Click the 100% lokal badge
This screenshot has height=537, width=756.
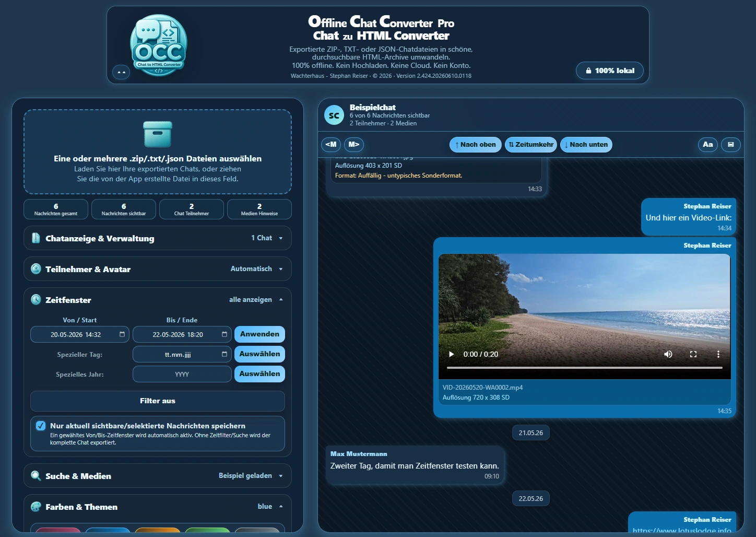[x=610, y=71]
